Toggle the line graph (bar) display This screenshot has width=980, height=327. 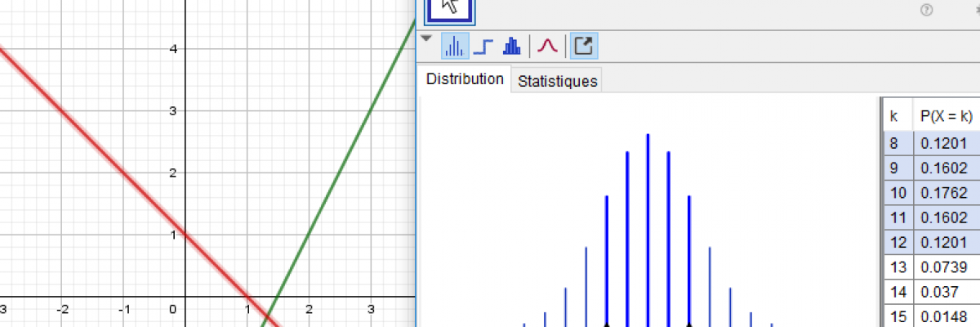[x=455, y=47]
